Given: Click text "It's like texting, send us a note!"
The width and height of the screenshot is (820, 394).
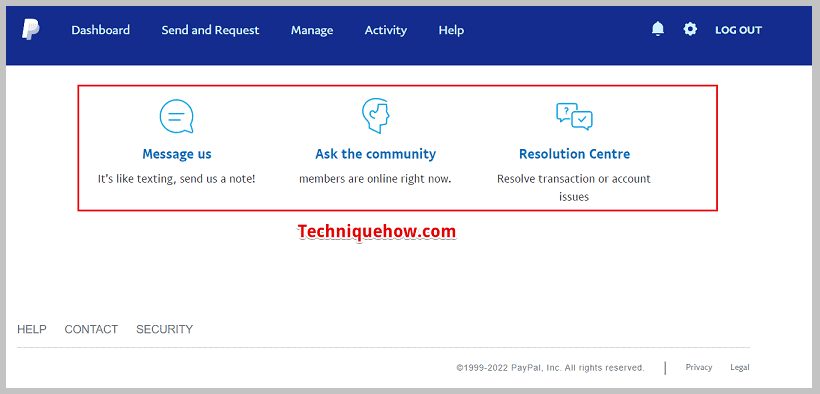Looking at the screenshot, I should point(177,179).
